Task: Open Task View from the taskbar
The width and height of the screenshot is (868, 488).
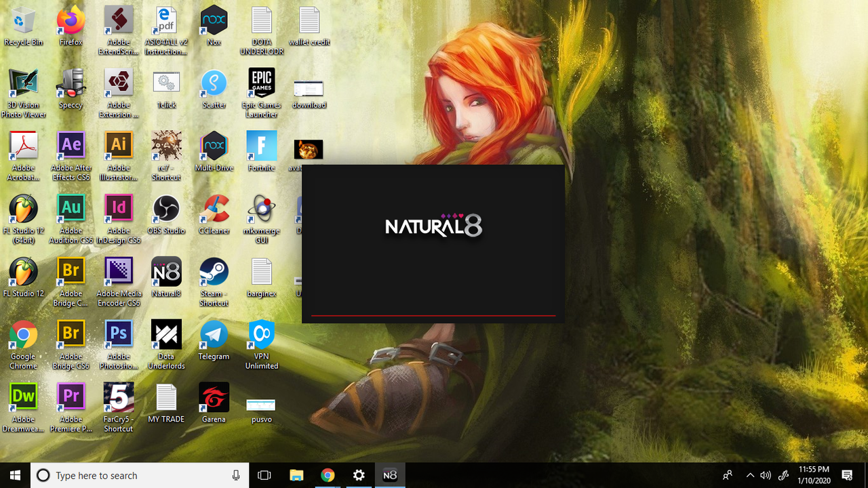Action: tap(264, 475)
